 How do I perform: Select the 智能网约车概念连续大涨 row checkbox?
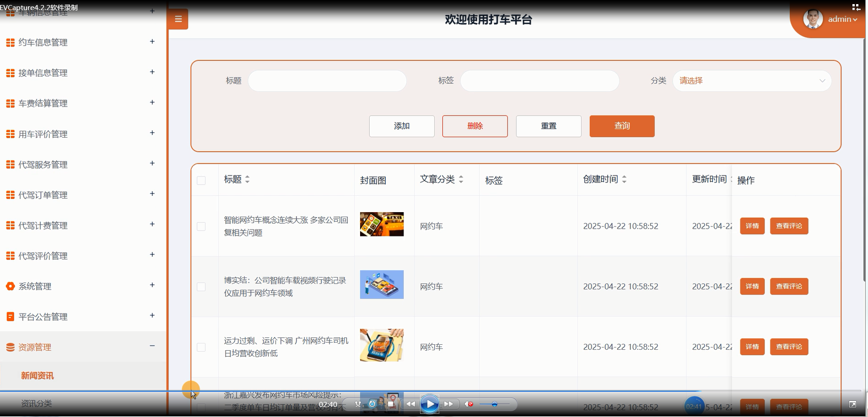pyautogui.click(x=201, y=226)
